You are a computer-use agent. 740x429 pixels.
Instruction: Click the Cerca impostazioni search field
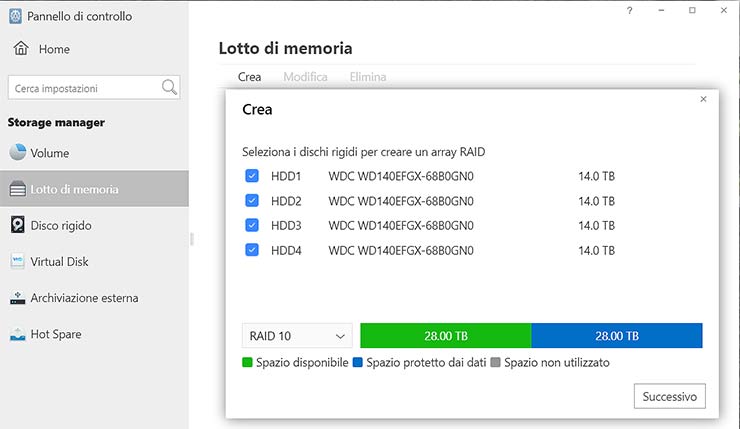tap(84, 88)
